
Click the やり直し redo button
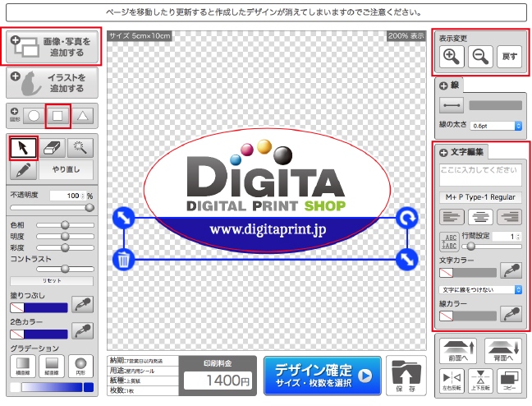66,169
